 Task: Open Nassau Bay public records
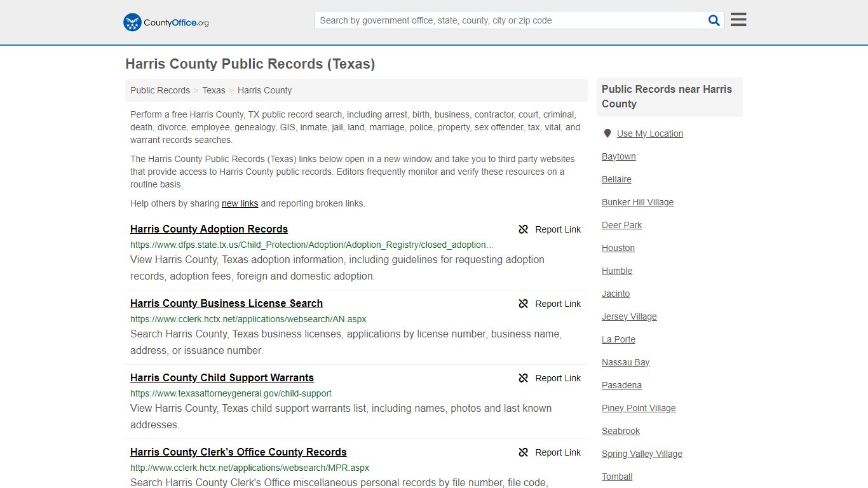(x=625, y=362)
